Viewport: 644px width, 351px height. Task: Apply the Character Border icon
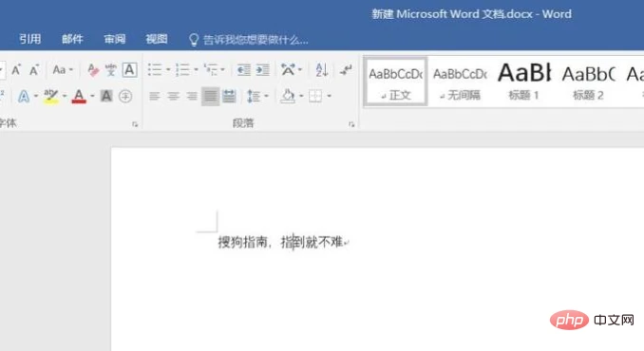click(x=129, y=70)
